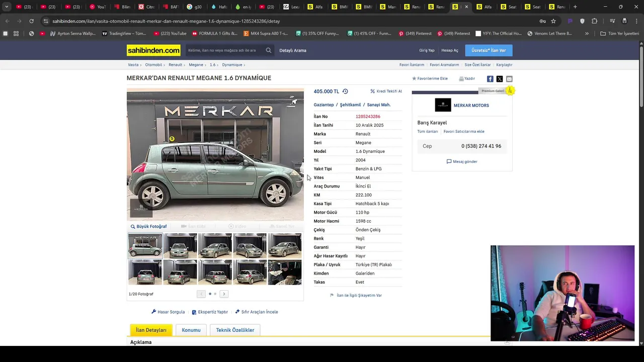Screen dimensions: 644x362
Task: Click İlan ile İlgili Şikayetim Var
Action: 356,295
